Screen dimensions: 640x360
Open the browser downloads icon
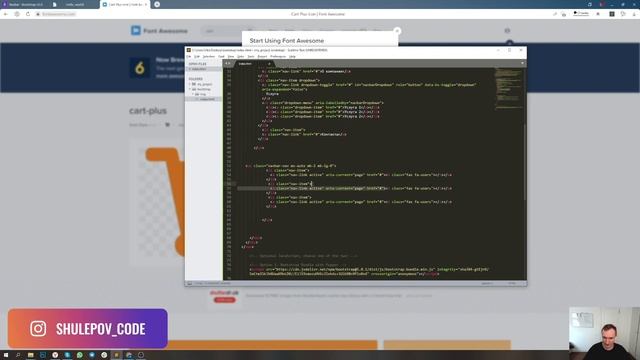[634, 14]
